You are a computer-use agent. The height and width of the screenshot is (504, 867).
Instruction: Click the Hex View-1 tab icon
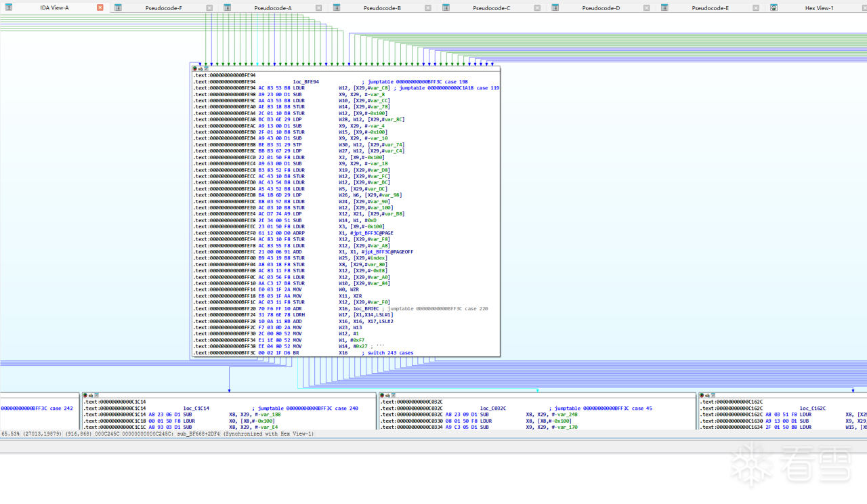click(774, 8)
